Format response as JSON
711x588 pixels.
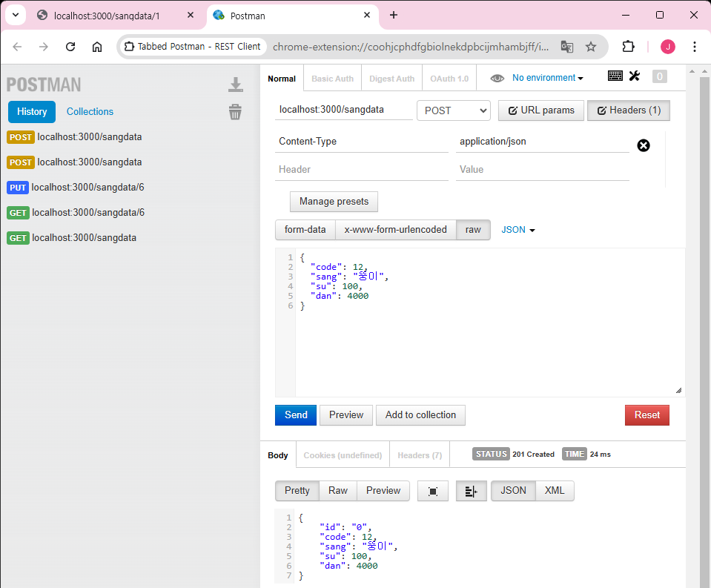click(x=513, y=491)
